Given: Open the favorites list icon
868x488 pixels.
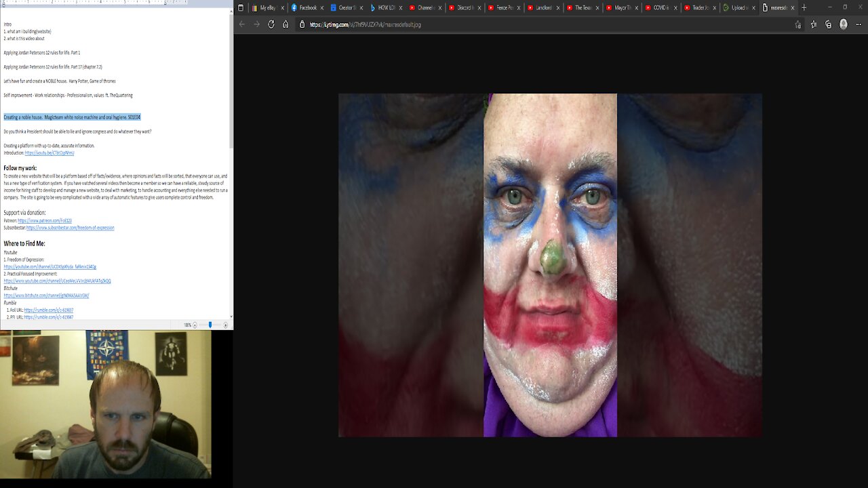Looking at the screenshot, I should tap(814, 24).
